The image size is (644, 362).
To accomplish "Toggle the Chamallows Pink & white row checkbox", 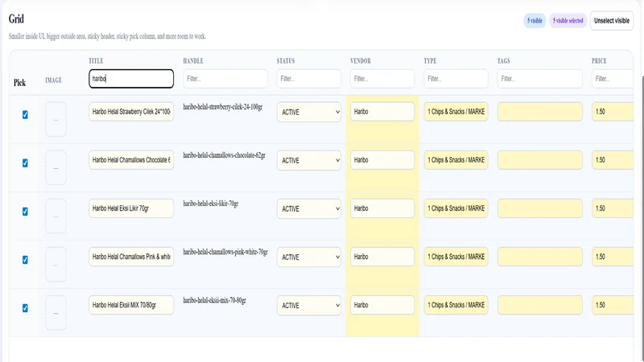I will pos(25,260).
